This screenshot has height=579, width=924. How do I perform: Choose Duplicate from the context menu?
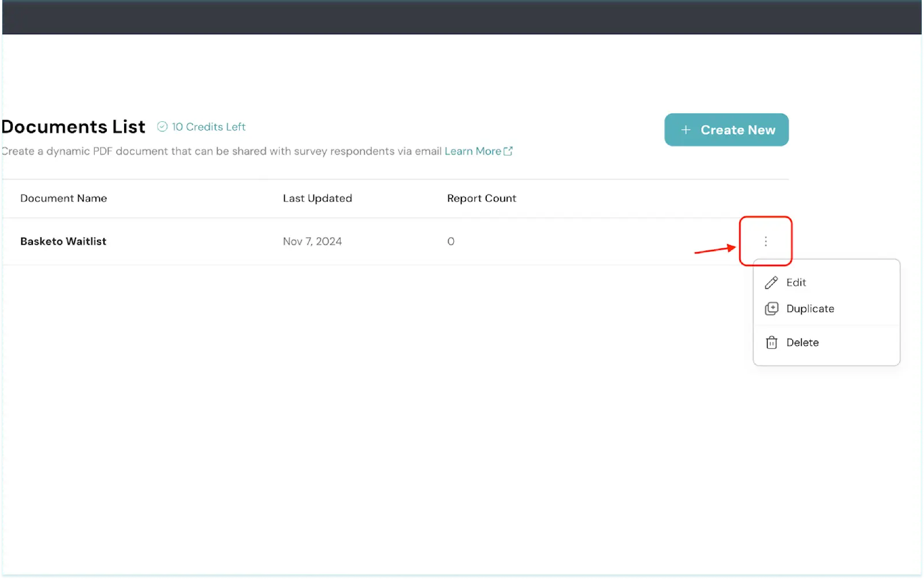pyautogui.click(x=810, y=309)
